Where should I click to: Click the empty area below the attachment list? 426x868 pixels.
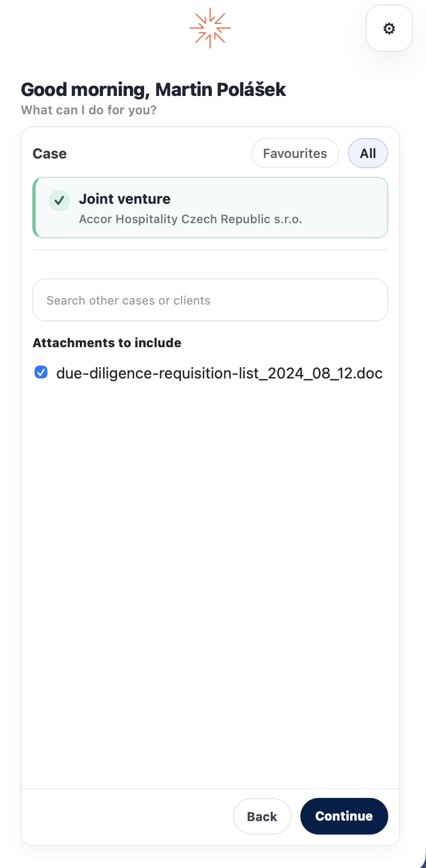pyautogui.click(x=210, y=582)
